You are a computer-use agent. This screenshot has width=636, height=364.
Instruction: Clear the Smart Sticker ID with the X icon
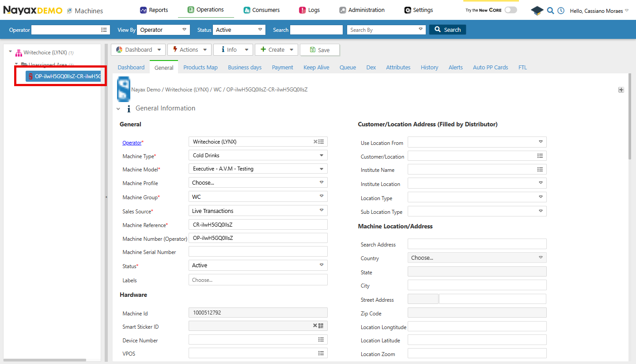coord(315,326)
